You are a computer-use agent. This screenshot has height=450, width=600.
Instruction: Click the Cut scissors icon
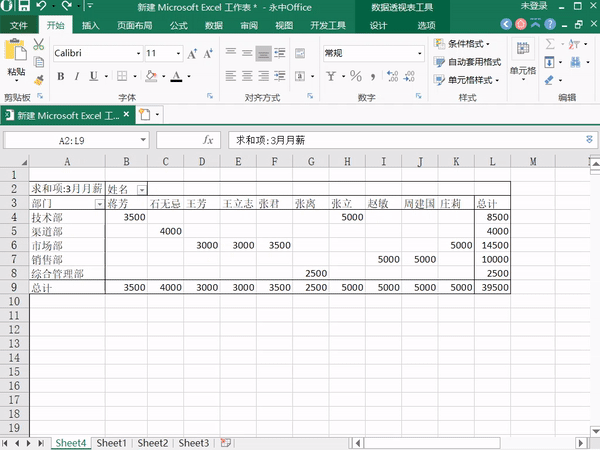[x=38, y=44]
